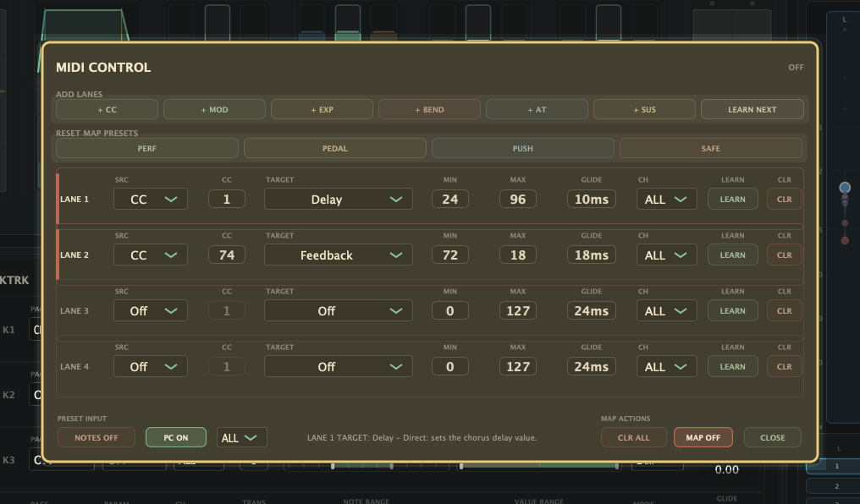Viewport: 860px width, 504px height.
Task: Click Lane 3 glide 24ms field
Action: [591, 310]
